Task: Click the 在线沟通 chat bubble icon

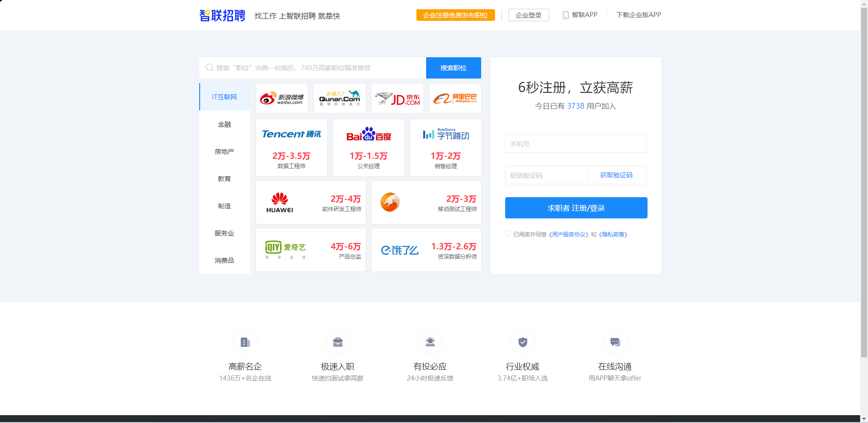Action: [615, 342]
